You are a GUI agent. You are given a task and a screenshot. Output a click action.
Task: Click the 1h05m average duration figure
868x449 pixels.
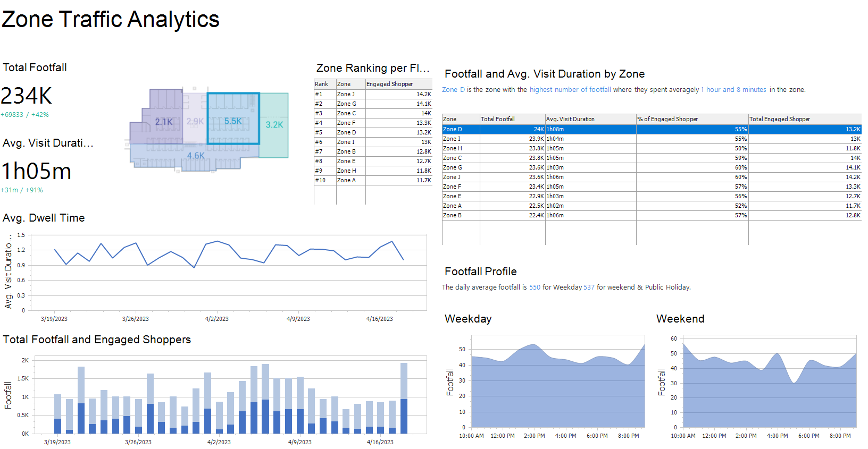[x=36, y=172]
